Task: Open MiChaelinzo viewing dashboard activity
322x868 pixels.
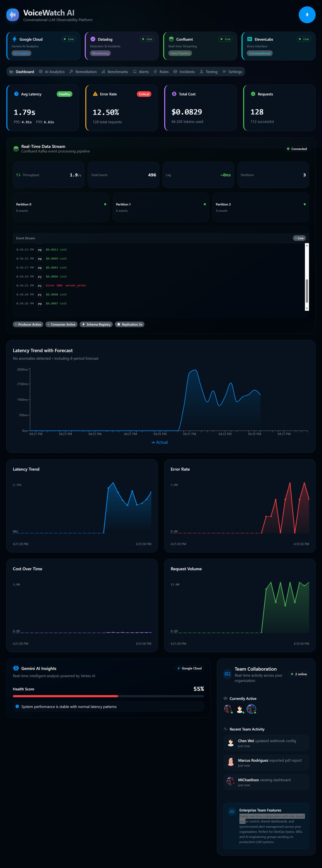Action: pyautogui.click(x=266, y=782)
